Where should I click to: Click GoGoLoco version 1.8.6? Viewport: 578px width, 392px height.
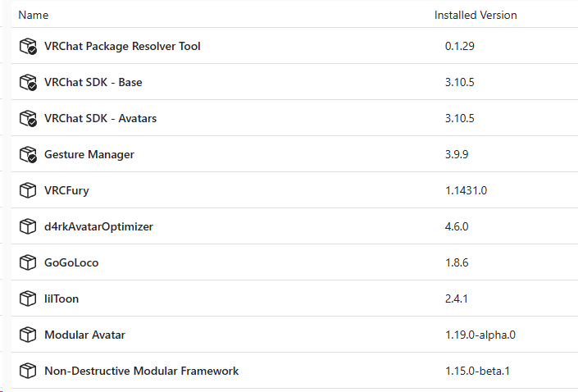point(457,262)
